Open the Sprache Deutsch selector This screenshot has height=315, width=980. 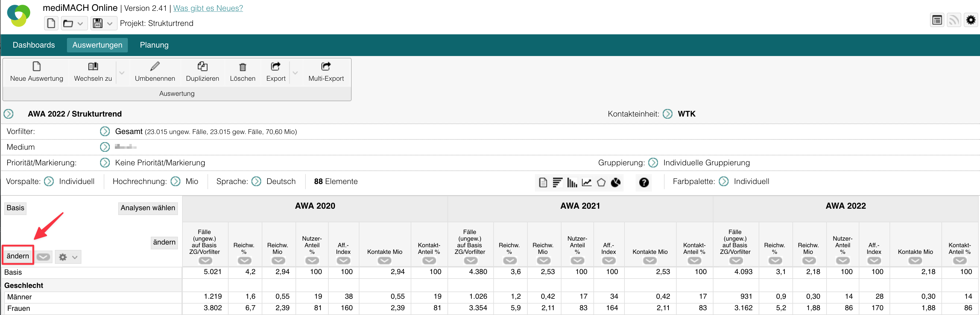coord(256,181)
